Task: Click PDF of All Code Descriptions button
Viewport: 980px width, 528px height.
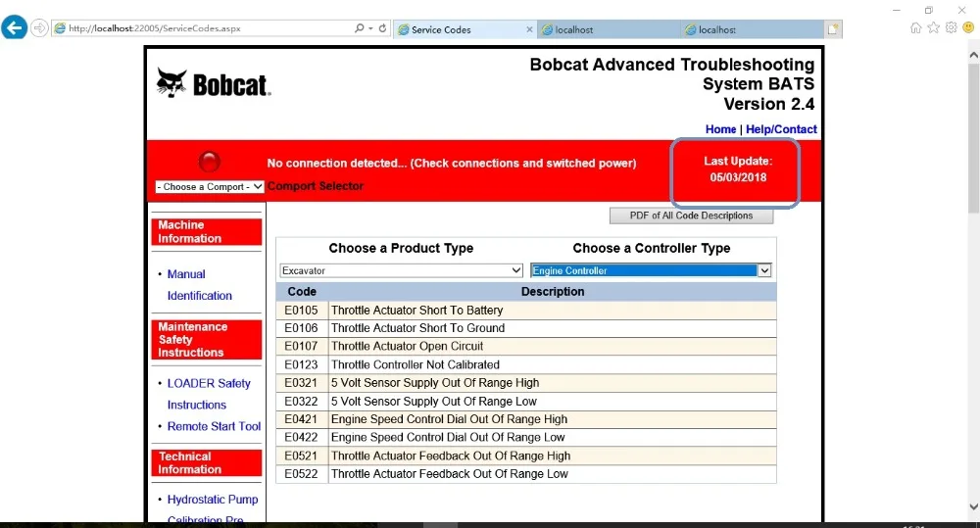Action: (691, 216)
